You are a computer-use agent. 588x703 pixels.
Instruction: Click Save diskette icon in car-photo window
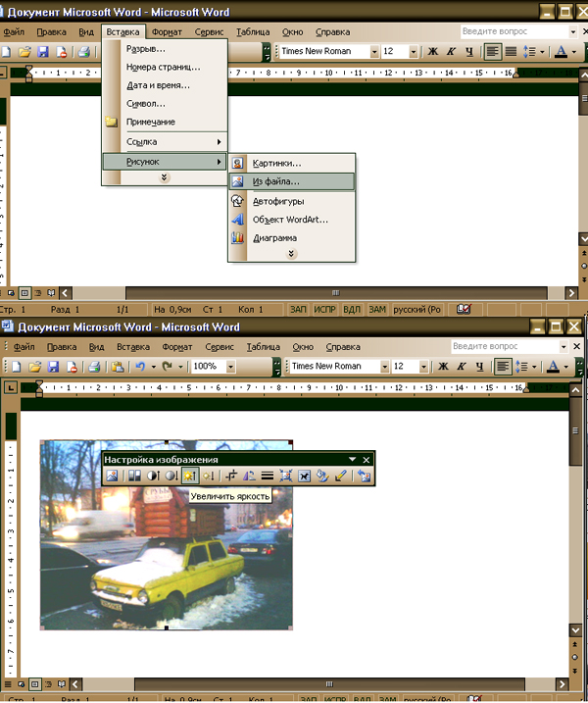pyautogui.click(x=53, y=367)
